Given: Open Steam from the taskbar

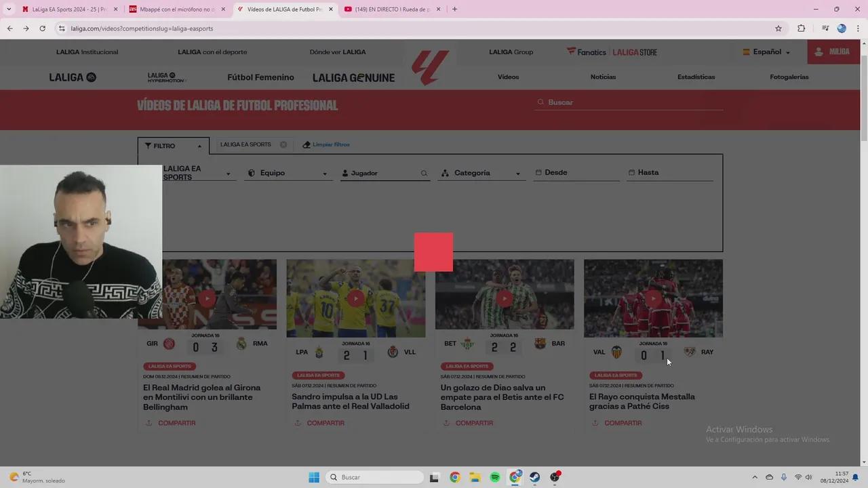Looking at the screenshot, I should [534, 477].
